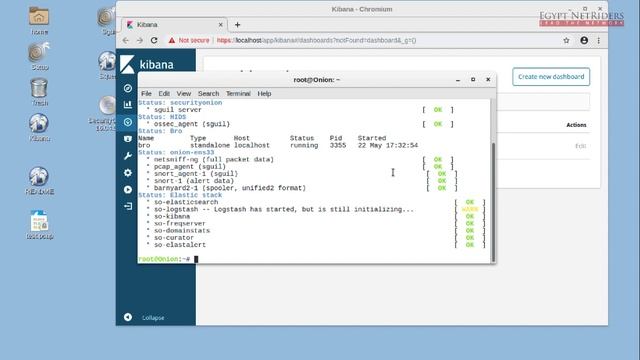Bookmark this page with the star icon
Screen dimensions: 640x360
click(566, 40)
